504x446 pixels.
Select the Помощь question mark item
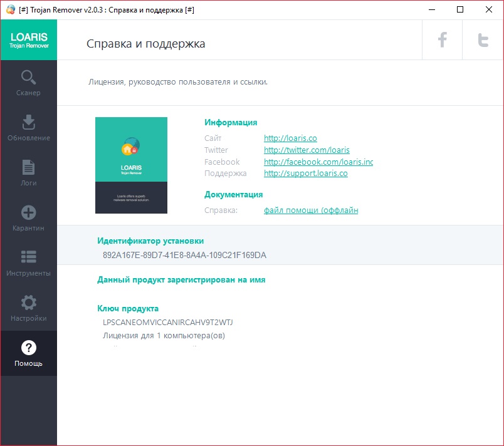29,353
